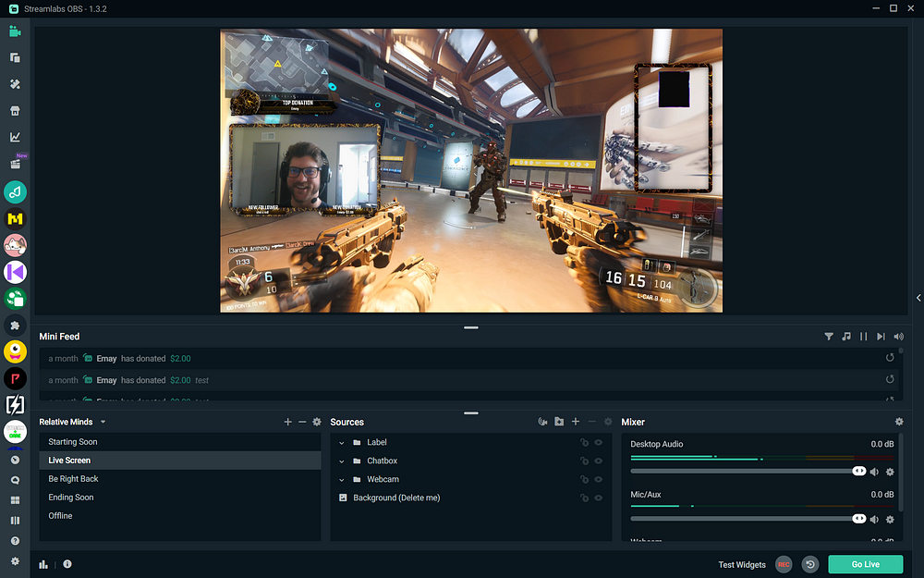The height and width of the screenshot is (578, 924).
Task: Click the info circle icon in footer
Action: point(67,564)
